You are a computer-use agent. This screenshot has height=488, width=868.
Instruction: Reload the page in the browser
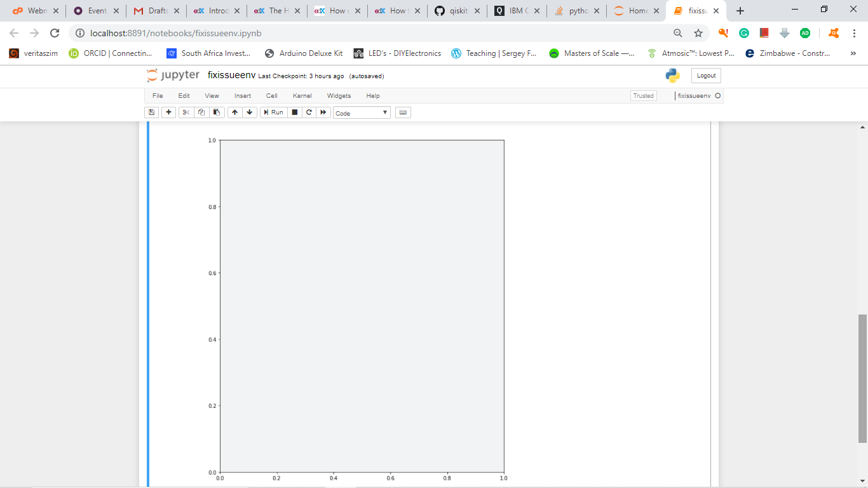coord(55,33)
